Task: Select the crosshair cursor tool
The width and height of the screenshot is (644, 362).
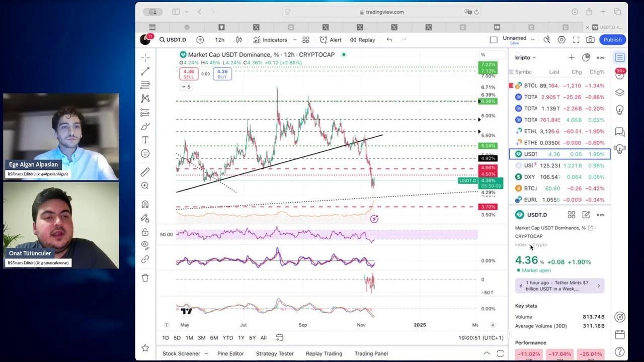Action: tap(145, 57)
